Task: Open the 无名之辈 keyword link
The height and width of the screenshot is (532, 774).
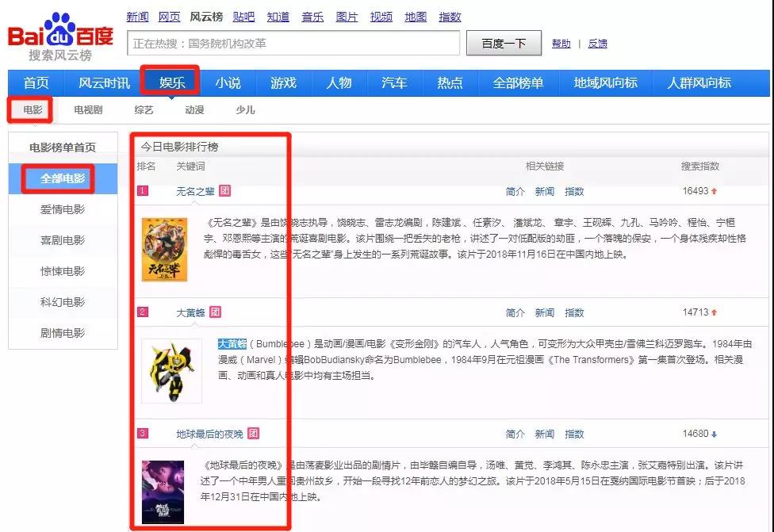Action: [x=195, y=191]
